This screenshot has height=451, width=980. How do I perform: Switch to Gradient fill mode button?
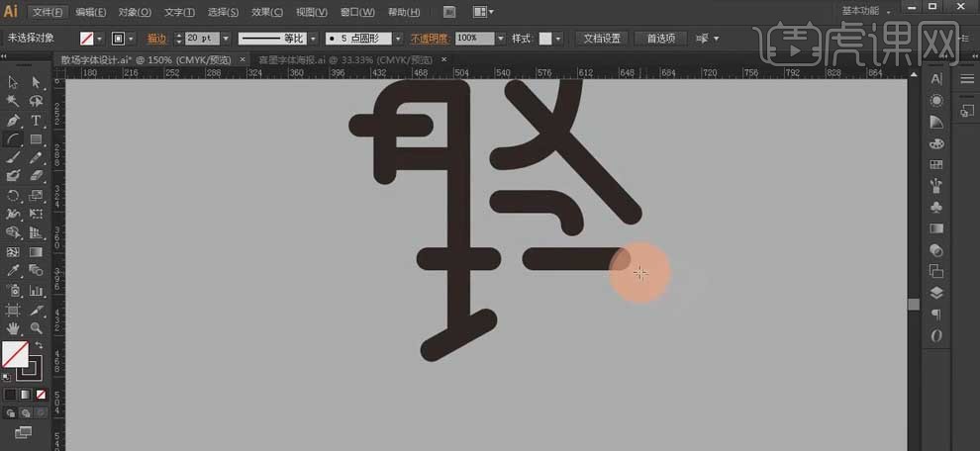tap(25, 395)
